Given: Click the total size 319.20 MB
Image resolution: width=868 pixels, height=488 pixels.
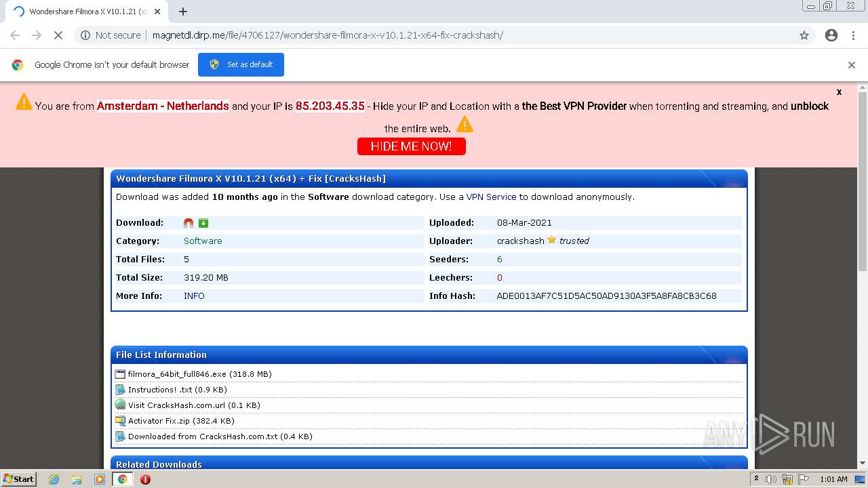Looking at the screenshot, I should point(206,278).
